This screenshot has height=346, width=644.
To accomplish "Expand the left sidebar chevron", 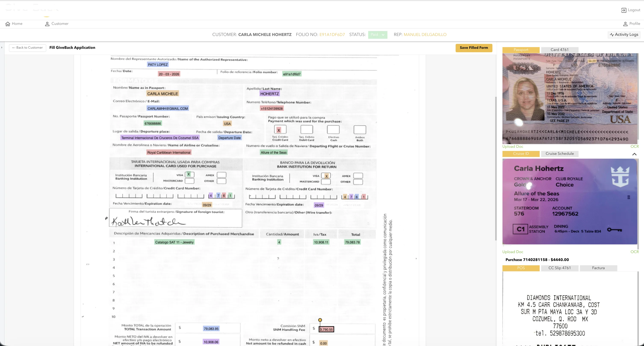I will (x=2, y=47).
